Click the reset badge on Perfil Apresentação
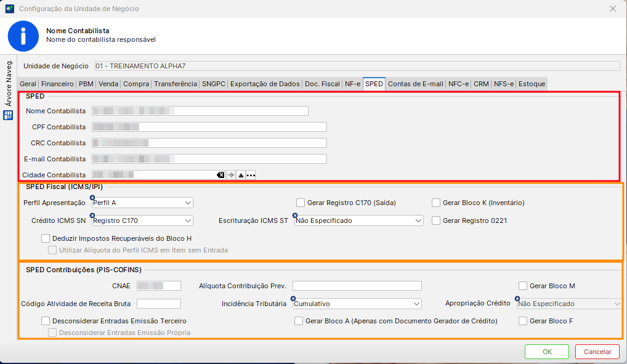 (92, 198)
